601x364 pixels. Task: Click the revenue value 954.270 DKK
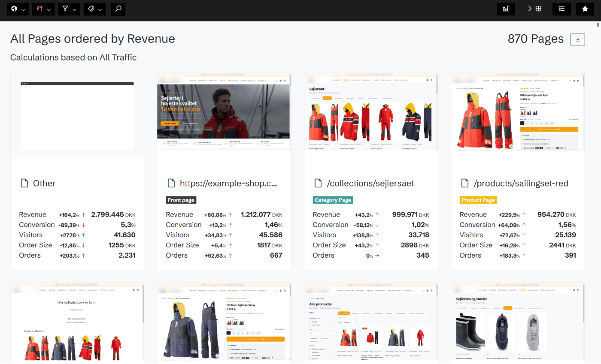557,214
